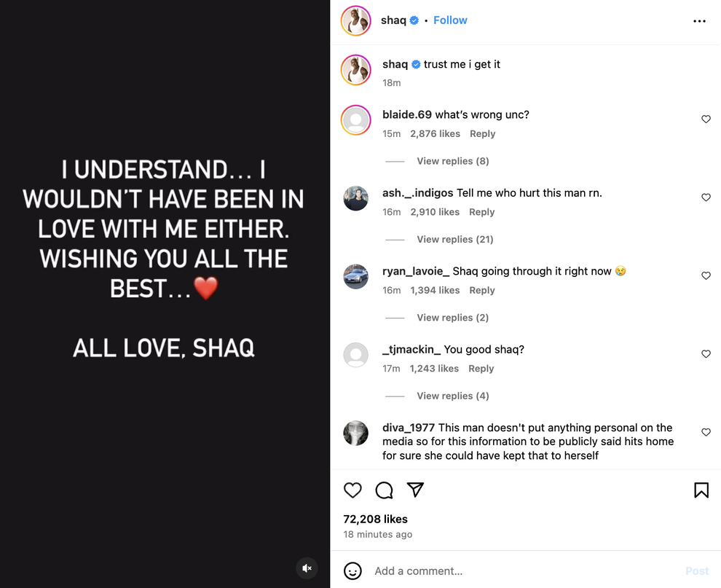This screenshot has width=721, height=588.
Task: Open post options via the three-dot icon
Action: tap(699, 21)
